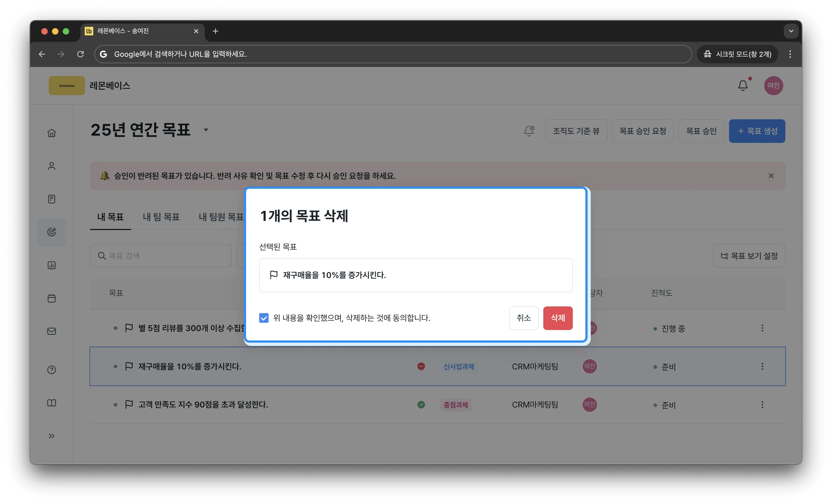Open the document sidebar icon
Viewport: 832px width, 504px height.
(51, 199)
